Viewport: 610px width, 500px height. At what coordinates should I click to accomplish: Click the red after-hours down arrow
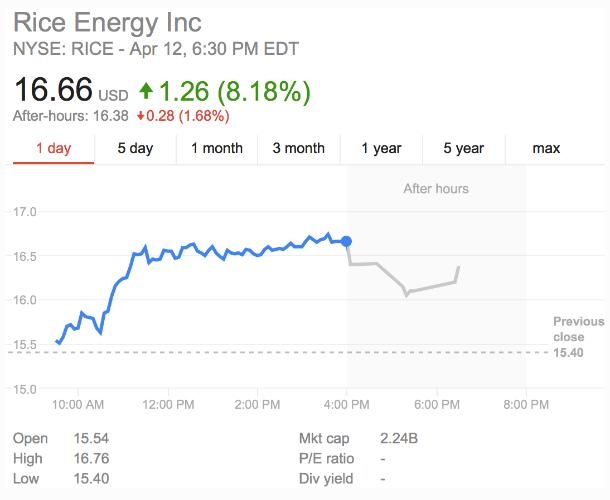point(143,116)
